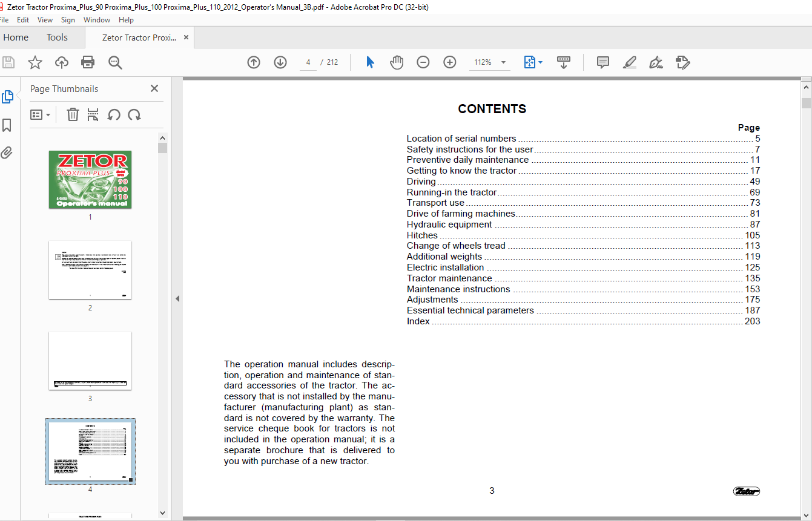Open thumbnails options dropdown menu
Viewport: 812px width, 521px height.
[x=41, y=114]
